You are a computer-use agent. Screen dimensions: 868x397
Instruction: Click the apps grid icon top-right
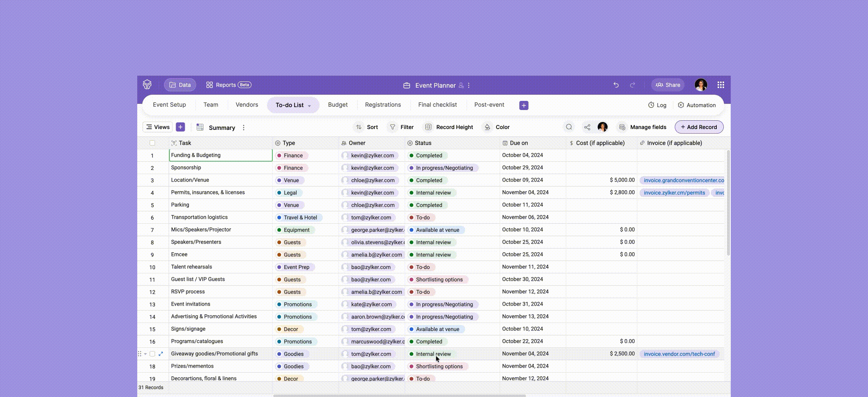click(721, 85)
